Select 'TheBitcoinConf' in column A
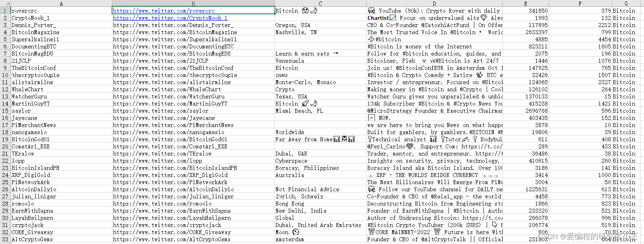 pyautogui.click(x=61, y=68)
